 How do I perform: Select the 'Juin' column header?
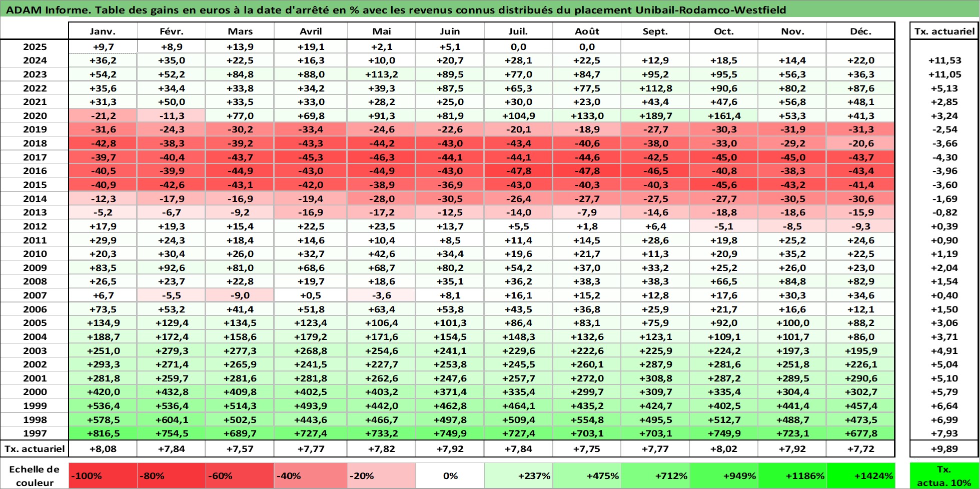point(450,31)
